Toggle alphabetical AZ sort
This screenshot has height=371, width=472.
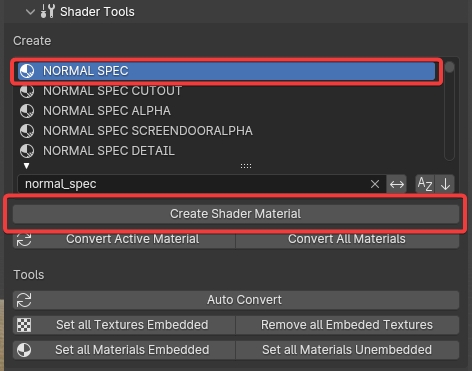pos(425,184)
